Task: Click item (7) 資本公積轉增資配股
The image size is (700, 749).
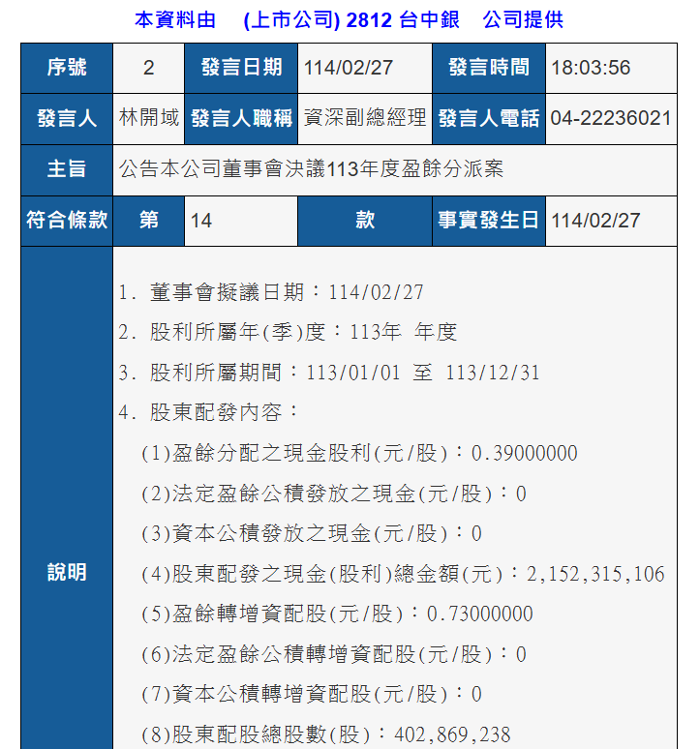Action: pos(312,694)
